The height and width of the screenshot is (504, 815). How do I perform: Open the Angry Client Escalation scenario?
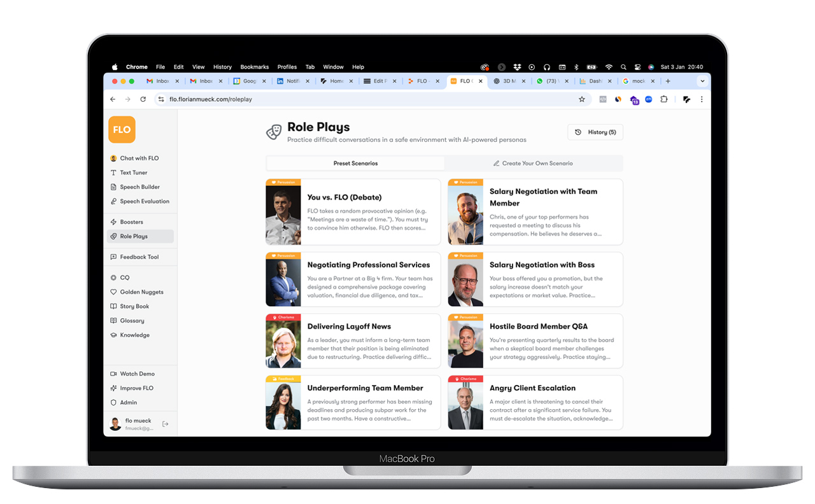532,388
